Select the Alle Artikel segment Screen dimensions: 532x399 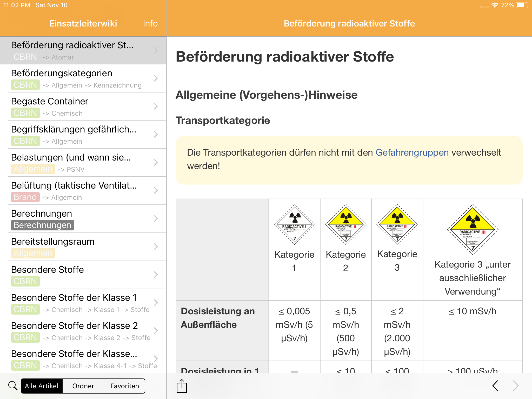42,386
